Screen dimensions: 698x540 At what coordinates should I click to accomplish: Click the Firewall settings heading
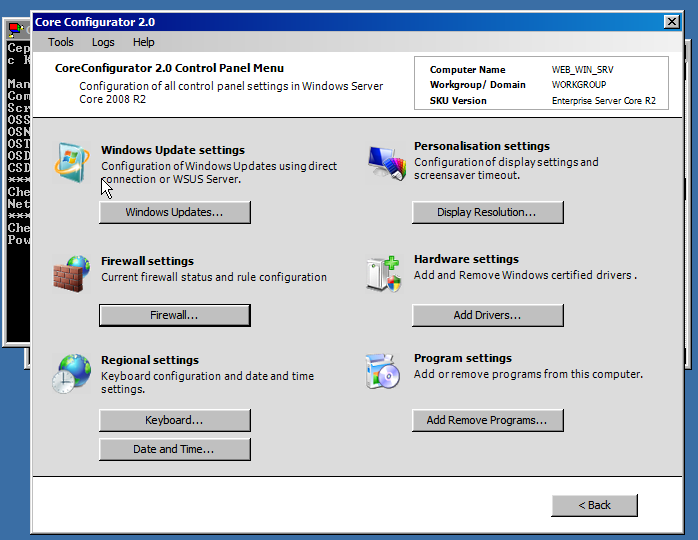pyautogui.click(x=147, y=261)
